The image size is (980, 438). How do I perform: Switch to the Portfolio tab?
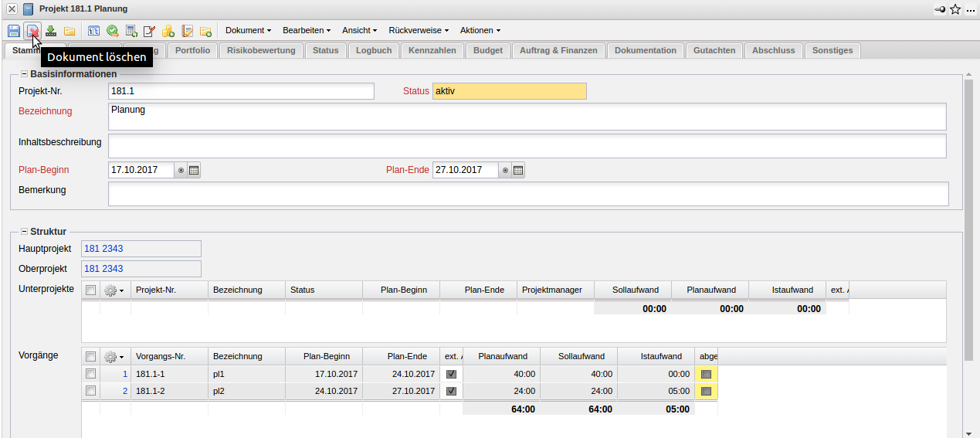click(x=192, y=50)
